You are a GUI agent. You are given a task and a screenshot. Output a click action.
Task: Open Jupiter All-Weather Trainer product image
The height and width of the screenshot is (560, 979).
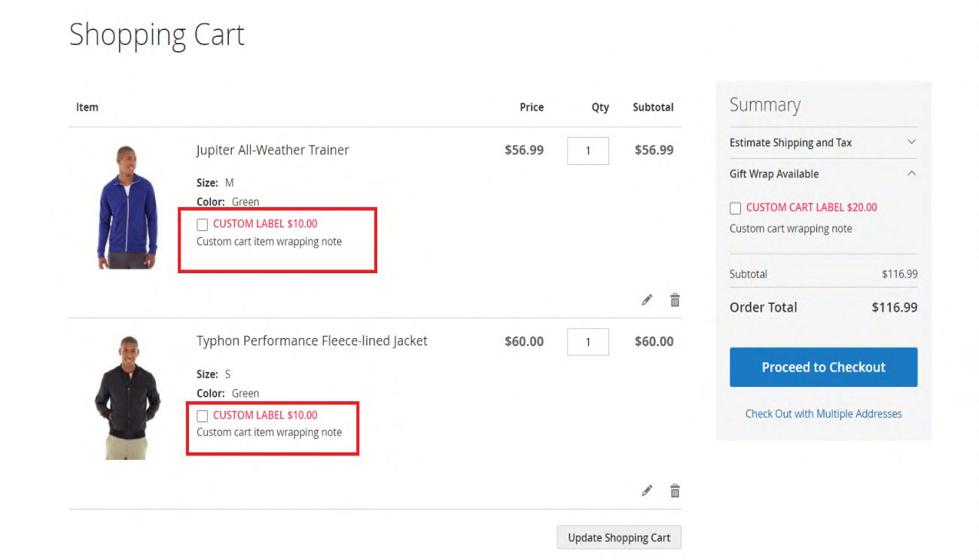[127, 207]
